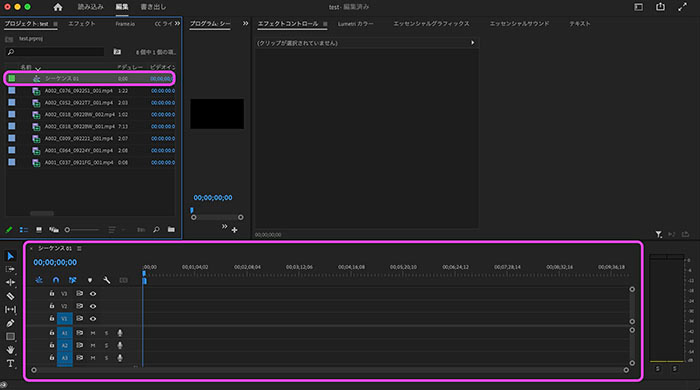Select the Razor tool

[x=10, y=296]
